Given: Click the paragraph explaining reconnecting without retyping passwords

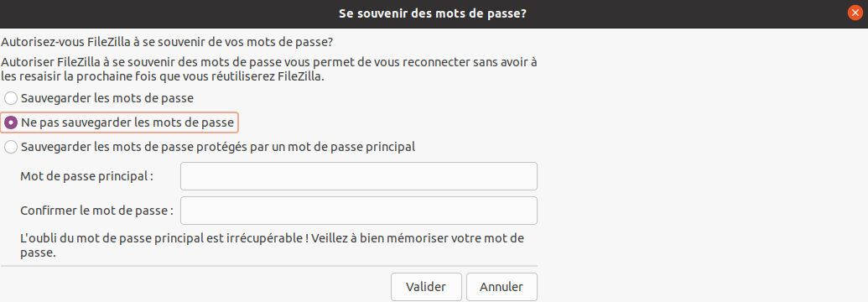Looking at the screenshot, I should pos(269,70).
